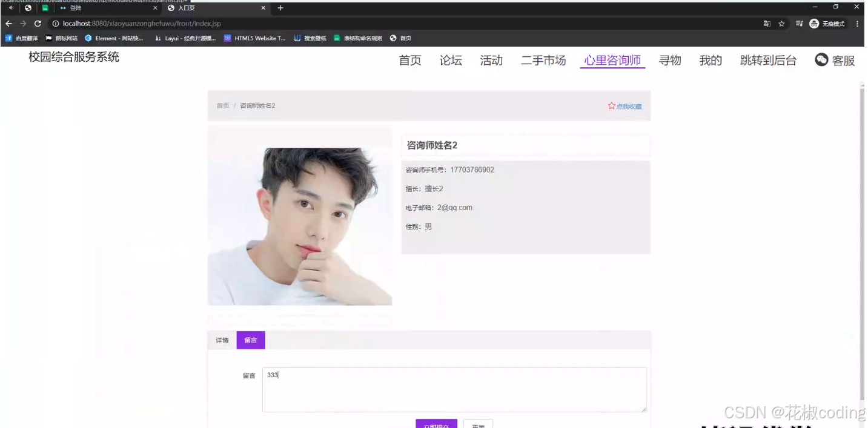Click breadcrumb 首页 link
Screen dimensions: 868x428
coord(223,106)
